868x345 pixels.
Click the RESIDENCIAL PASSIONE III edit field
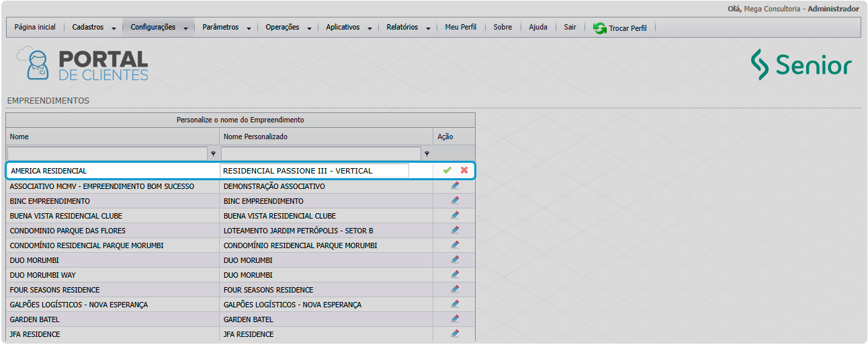click(314, 171)
